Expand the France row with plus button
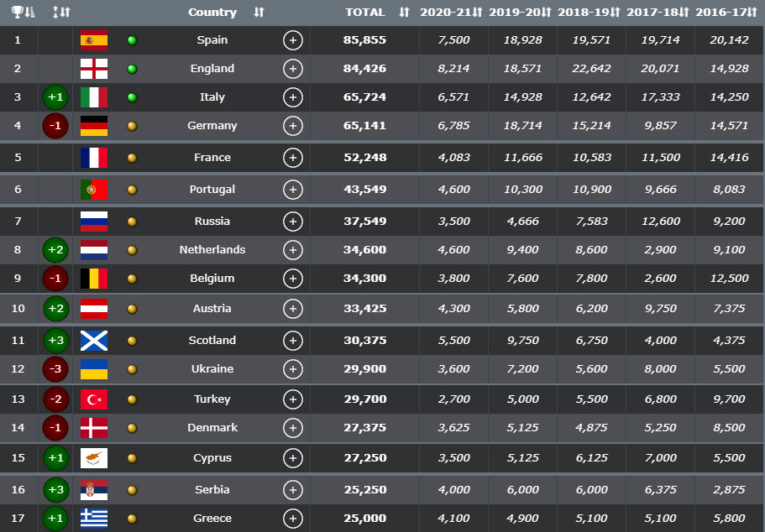The image size is (765, 532). (x=292, y=158)
